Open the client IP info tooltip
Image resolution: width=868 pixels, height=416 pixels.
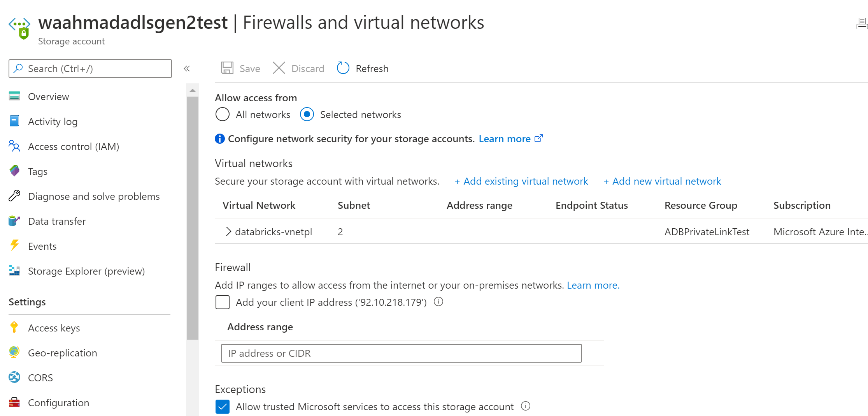pos(438,302)
